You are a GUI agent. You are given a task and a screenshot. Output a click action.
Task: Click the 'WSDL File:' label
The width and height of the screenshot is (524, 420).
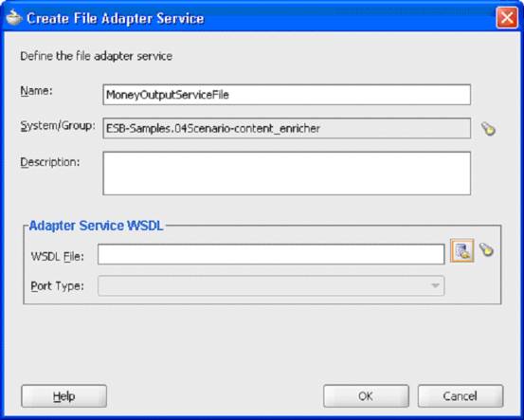[x=58, y=257]
